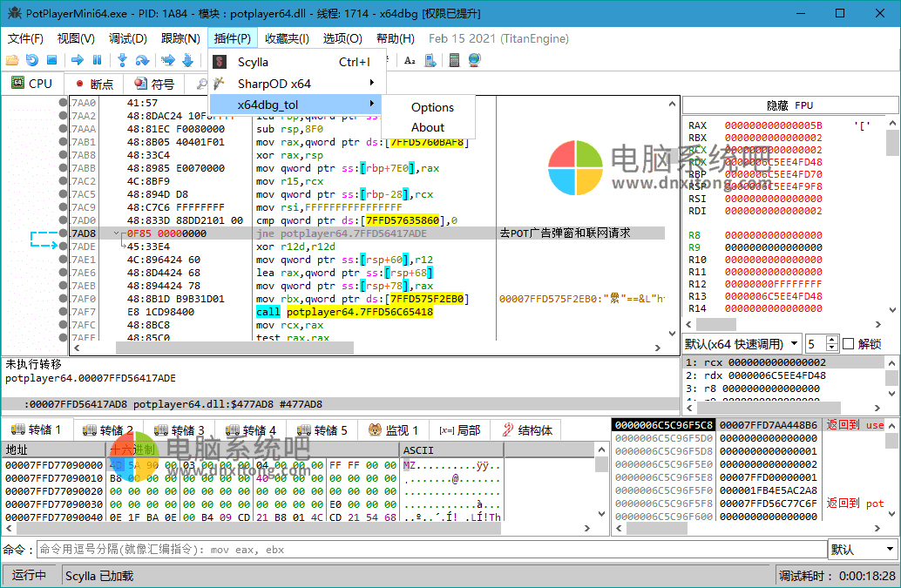Click the blue stop/close square icon
This screenshot has width=901, height=588.
(51, 60)
